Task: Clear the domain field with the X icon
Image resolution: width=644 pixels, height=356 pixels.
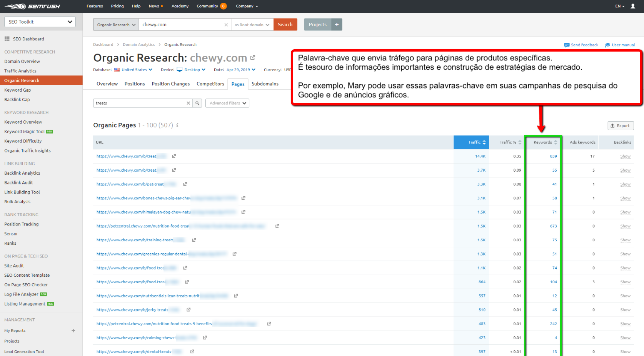Action: [226, 25]
